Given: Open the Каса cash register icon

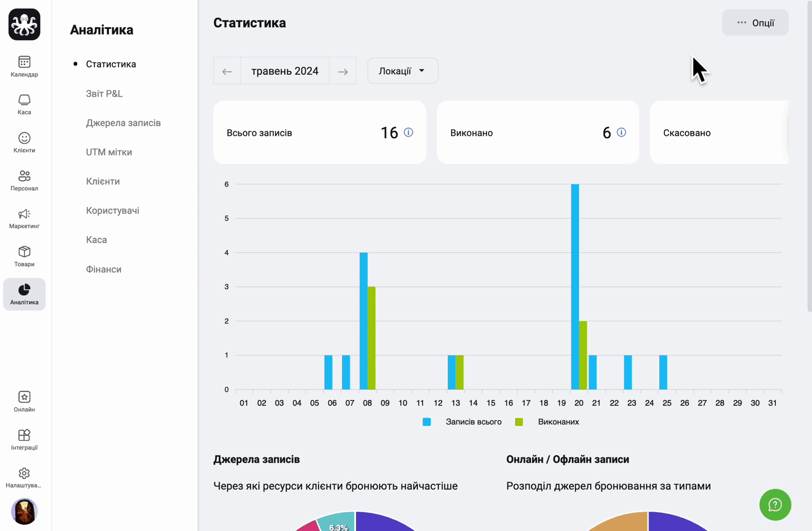Looking at the screenshot, I should click(x=24, y=104).
